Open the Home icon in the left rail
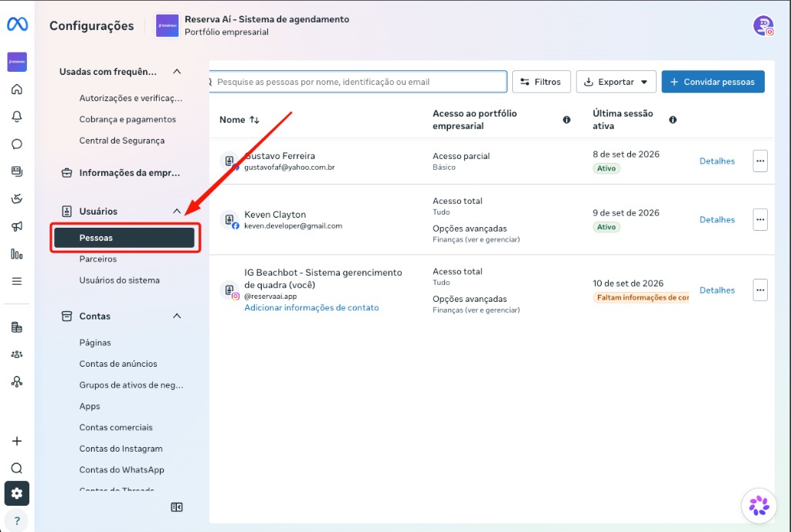Viewport: 791px width, 532px height. pyautogui.click(x=17, y=90)
